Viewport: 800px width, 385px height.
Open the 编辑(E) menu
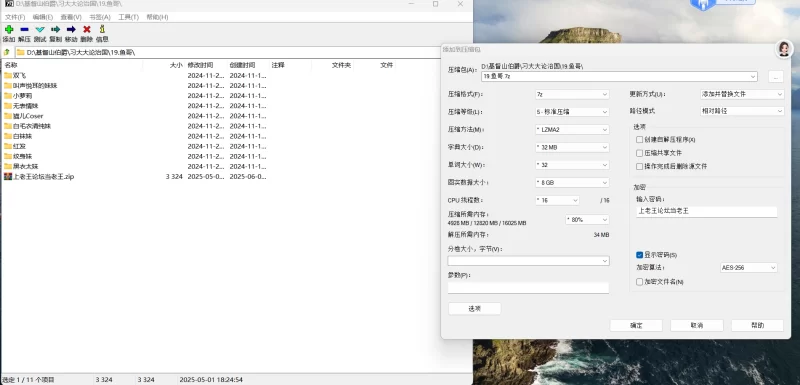tap(43, 17)
